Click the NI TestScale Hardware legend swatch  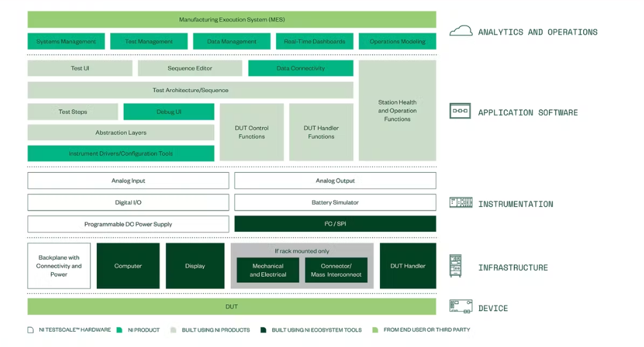(30, 330)
